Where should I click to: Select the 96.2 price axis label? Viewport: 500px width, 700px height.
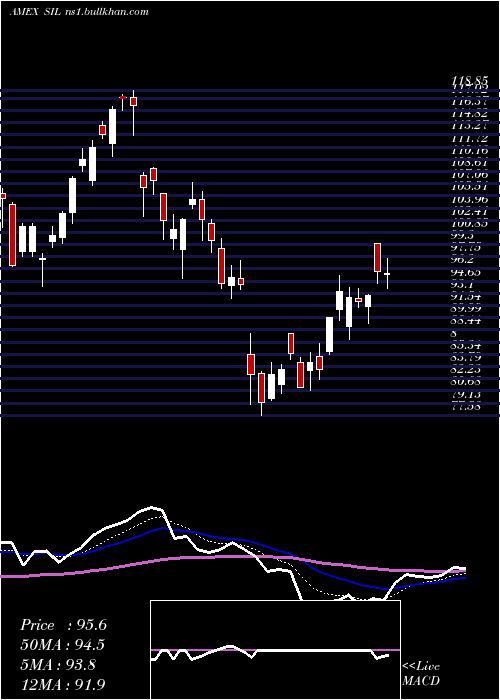(463, 260)
